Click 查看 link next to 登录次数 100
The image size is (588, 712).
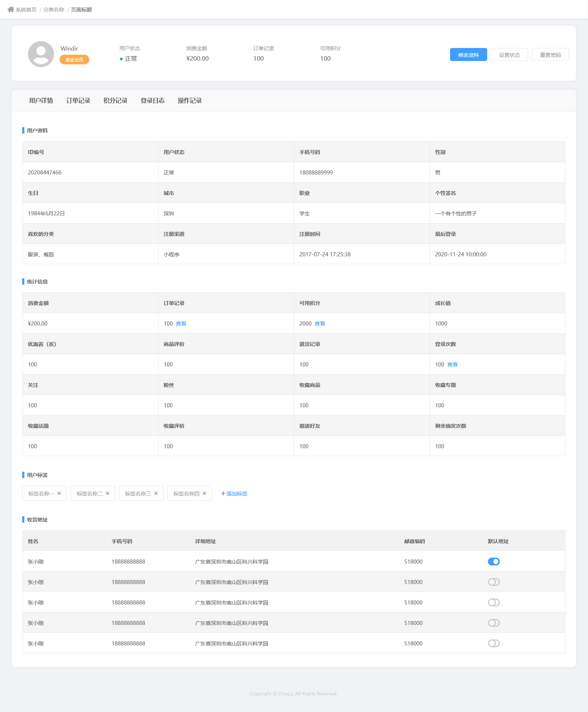click(453, 365)
